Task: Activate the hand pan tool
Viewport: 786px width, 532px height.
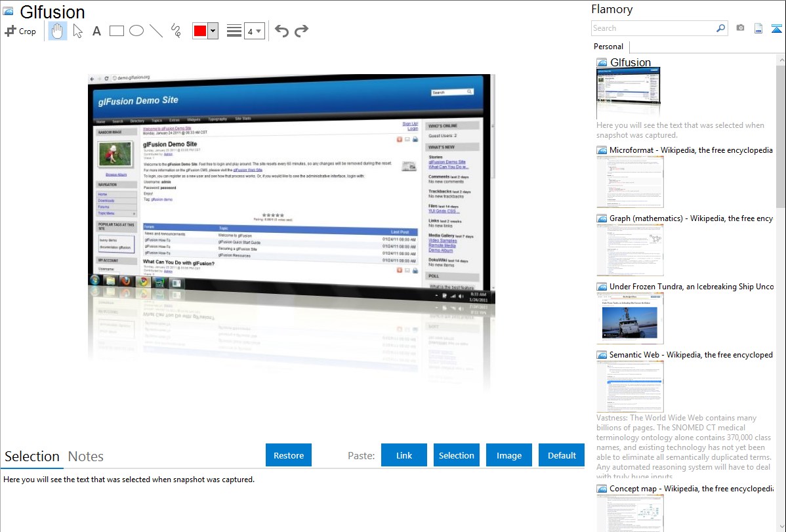Action: (57, 31)
